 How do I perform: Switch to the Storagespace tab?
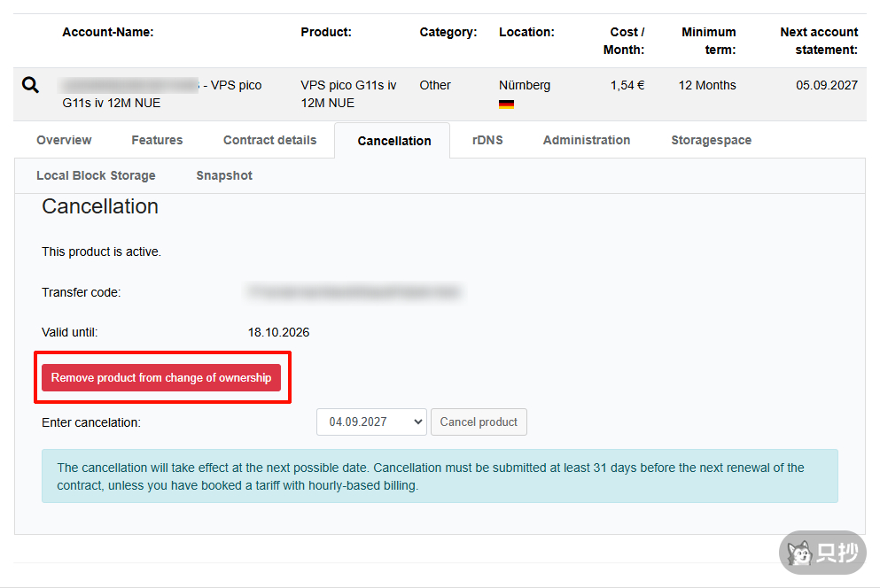pos(711,140)
